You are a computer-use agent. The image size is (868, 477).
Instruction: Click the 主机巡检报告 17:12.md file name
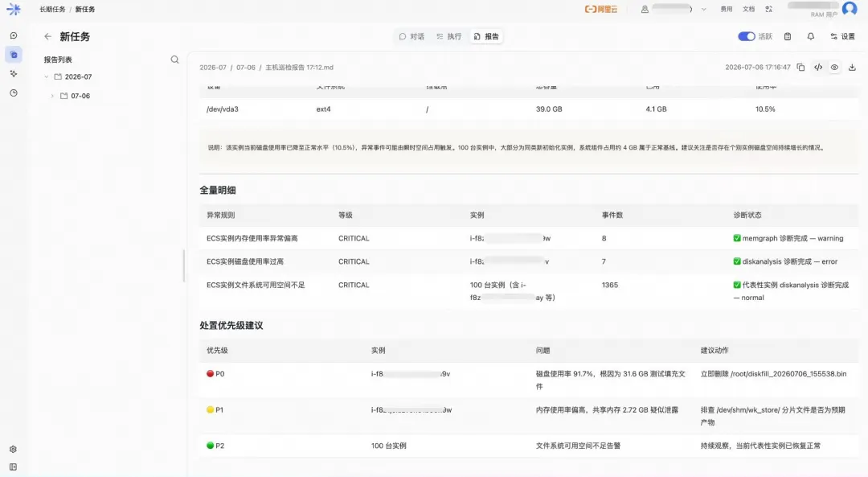click(300, 68)
